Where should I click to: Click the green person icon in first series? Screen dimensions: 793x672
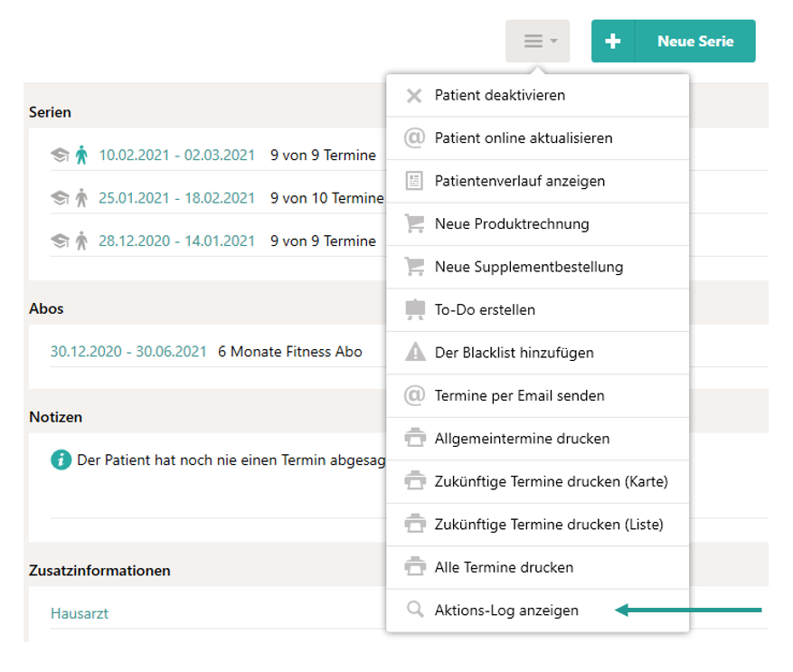pyautogui.click(x=81, y=156)
